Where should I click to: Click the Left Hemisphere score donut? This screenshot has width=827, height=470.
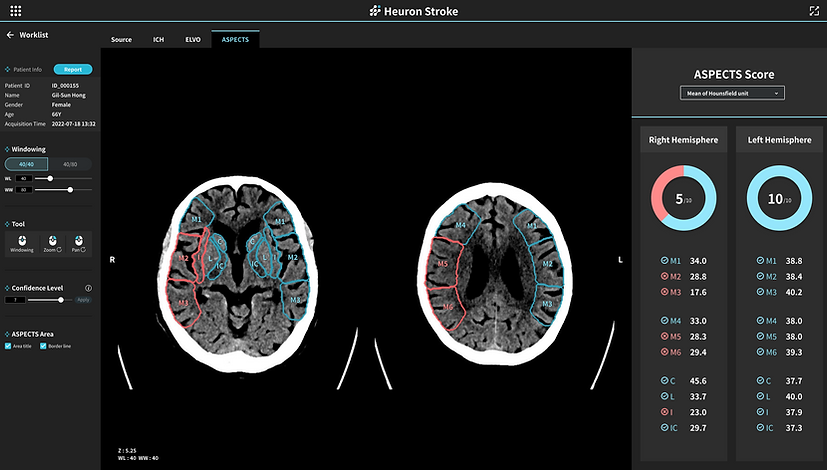tap(780, 198)
